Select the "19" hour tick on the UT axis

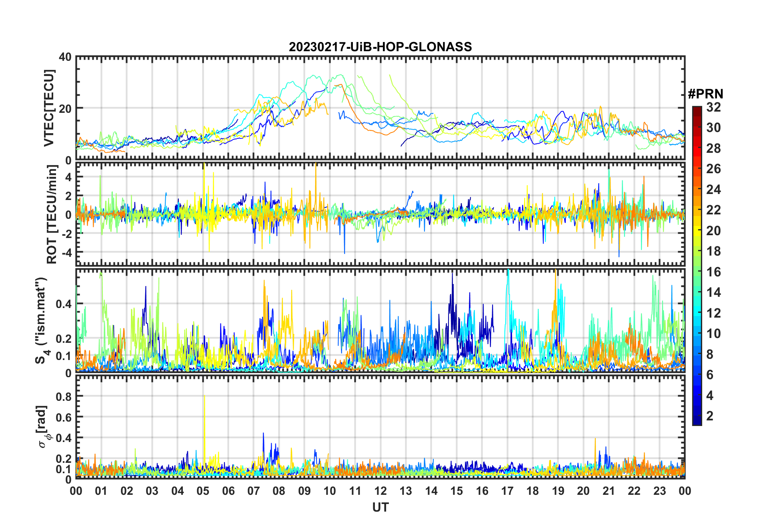coord(558,491)
